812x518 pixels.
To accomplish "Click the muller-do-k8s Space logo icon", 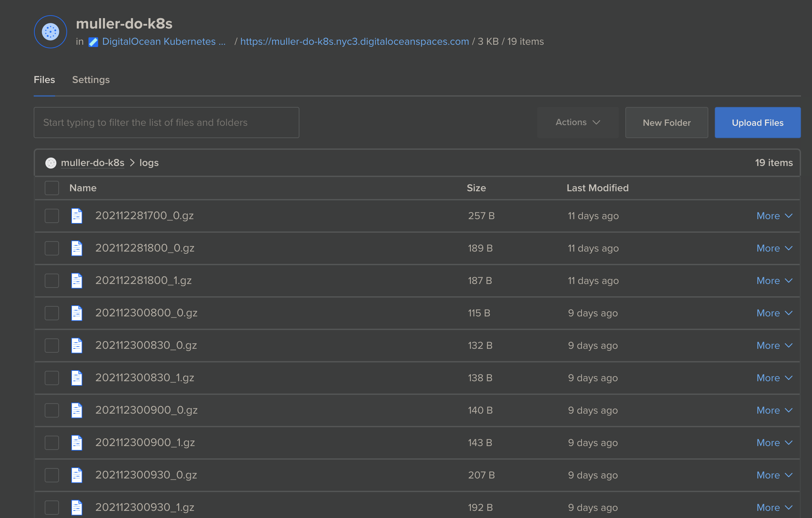I will 51,32.
